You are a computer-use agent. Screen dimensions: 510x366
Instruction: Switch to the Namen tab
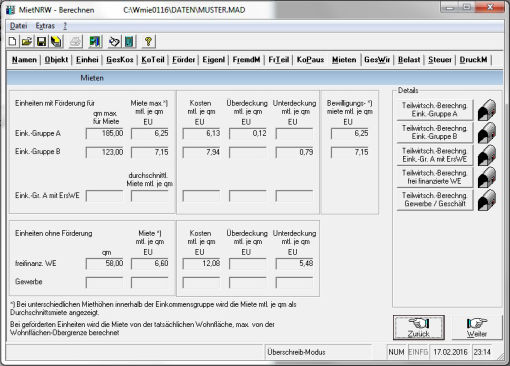pos(24,60)
